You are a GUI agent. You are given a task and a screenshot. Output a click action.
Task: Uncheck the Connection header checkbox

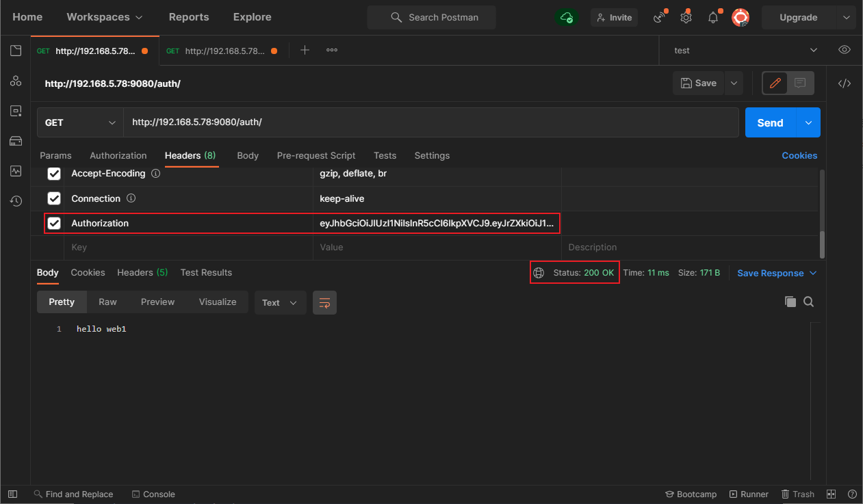point(54,198)
